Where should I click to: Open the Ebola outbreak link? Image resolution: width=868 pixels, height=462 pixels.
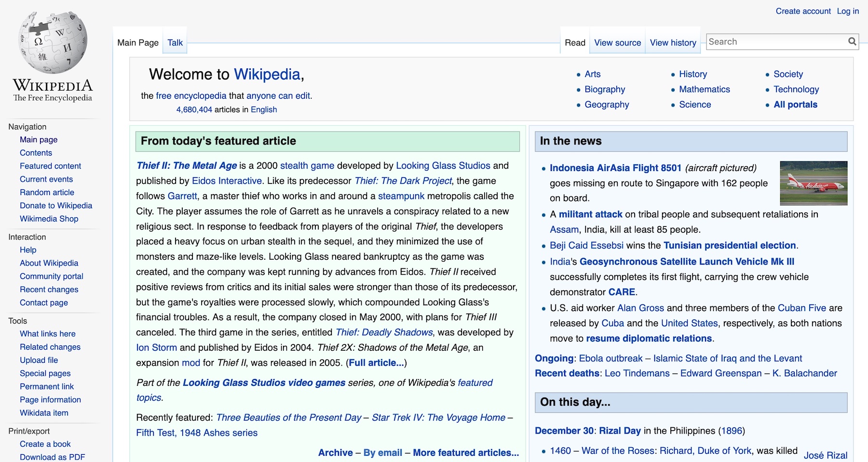pyautogui.click(x=610, y=358)
